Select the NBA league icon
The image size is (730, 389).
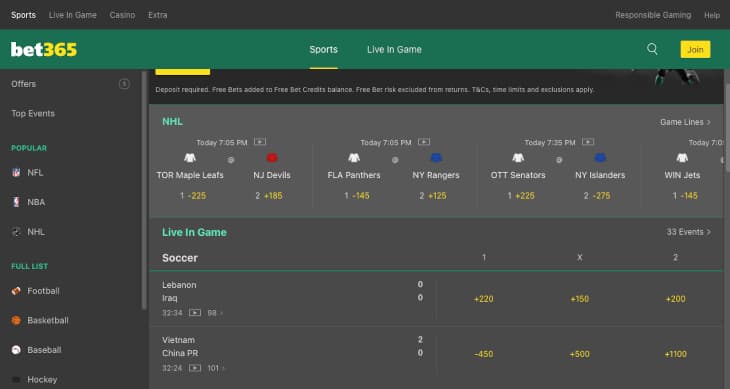coord(16,202)
